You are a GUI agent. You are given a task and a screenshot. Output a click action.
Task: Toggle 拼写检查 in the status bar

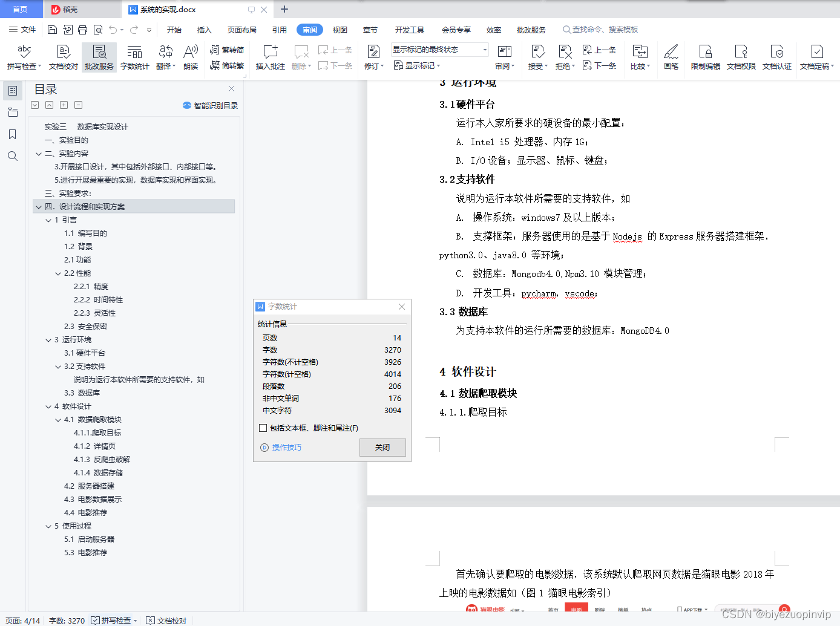point(114,621)
